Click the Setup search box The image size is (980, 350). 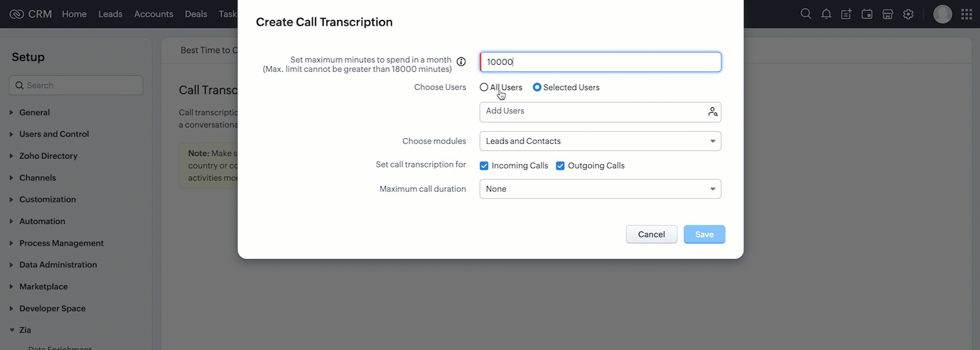pyautogui.click(x=76, y=85)
